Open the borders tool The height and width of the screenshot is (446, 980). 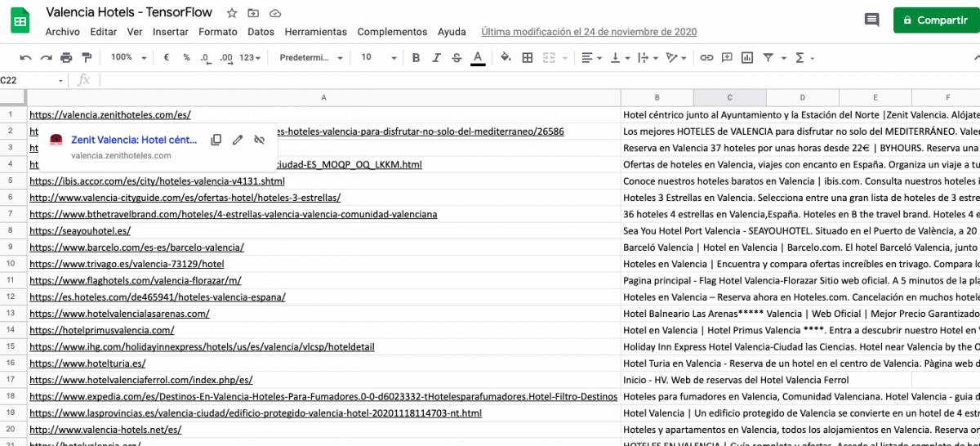click(x=528, y=58)
